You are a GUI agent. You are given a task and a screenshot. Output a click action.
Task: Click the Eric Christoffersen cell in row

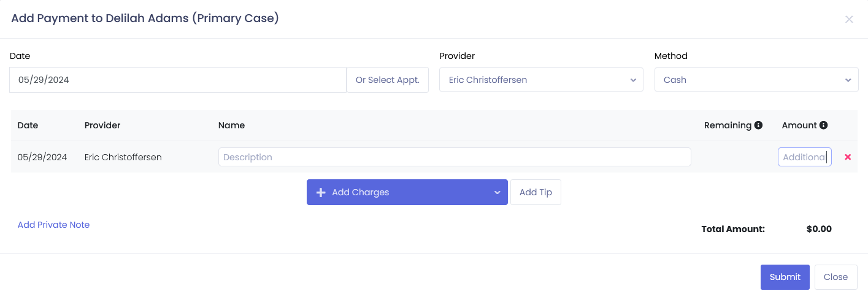coord(123,157)
